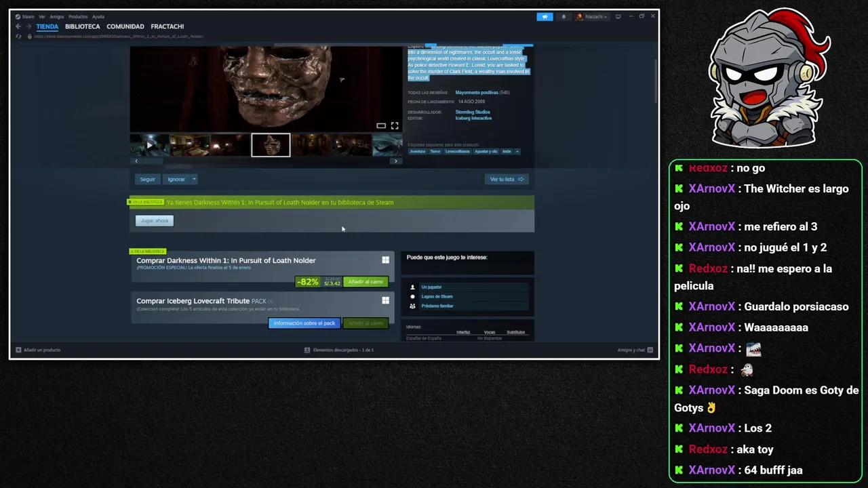
Task: Click the single-player person icon
Action: 412,287
